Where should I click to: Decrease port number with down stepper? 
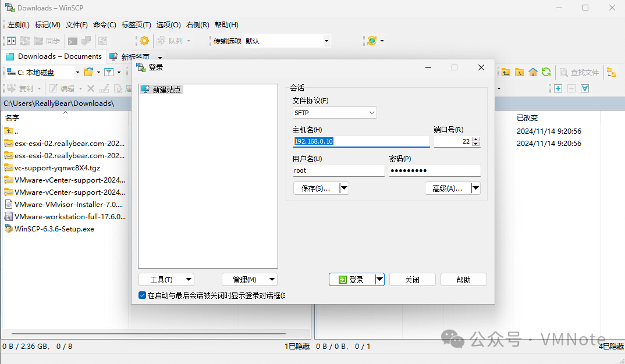[475, 144]
